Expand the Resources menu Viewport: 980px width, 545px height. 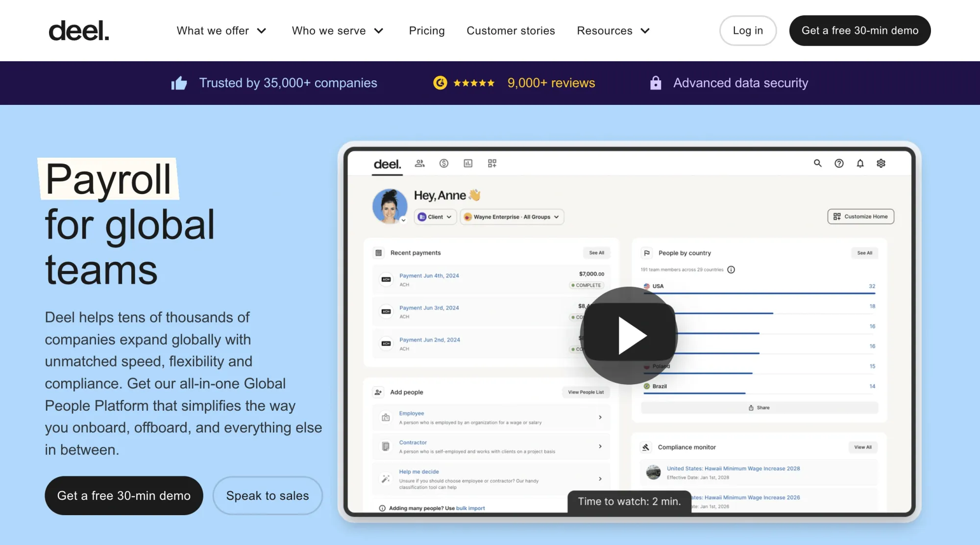(613, 31)
